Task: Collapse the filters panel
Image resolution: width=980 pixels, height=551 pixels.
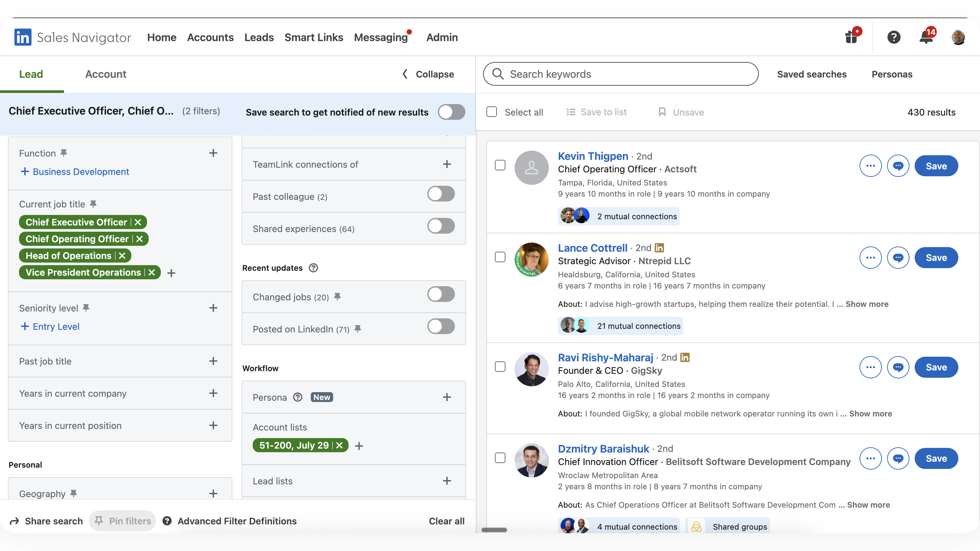Action: [x=428, y=74]
